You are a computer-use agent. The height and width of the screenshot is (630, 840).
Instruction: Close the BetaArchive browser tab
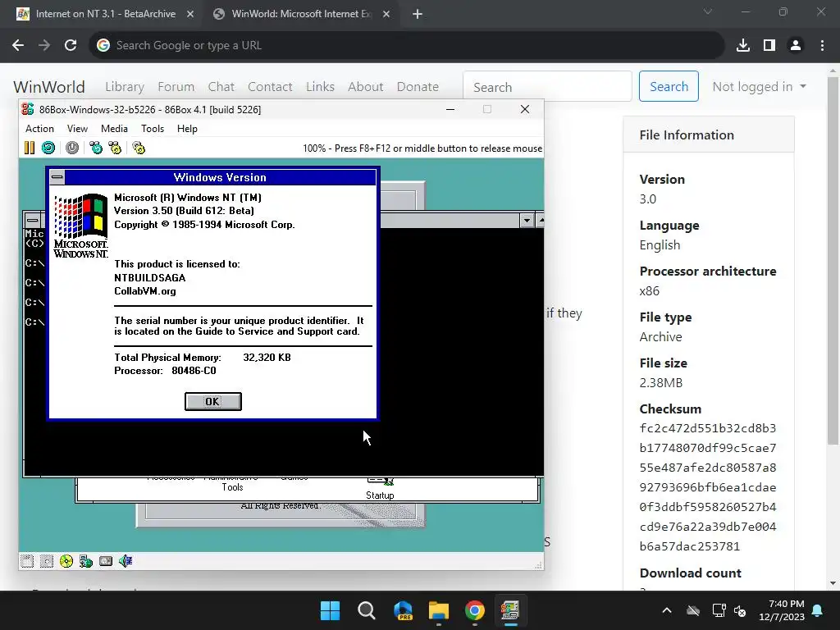coord(190,14)
